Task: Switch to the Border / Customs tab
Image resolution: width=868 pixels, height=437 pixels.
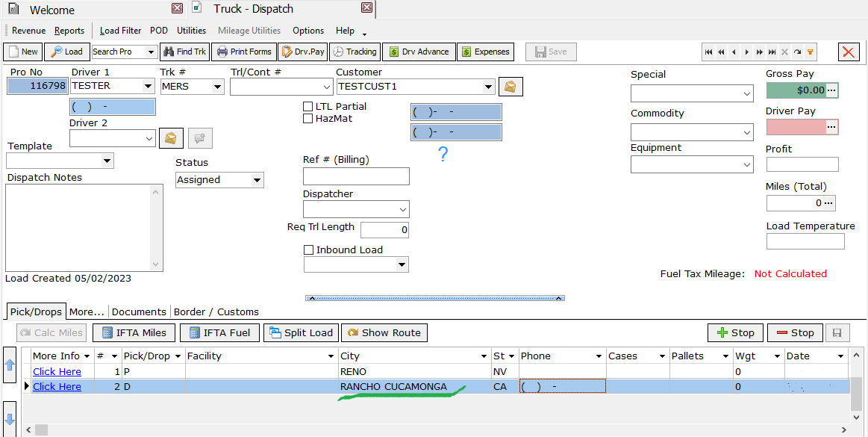Action: click(216, 312)
